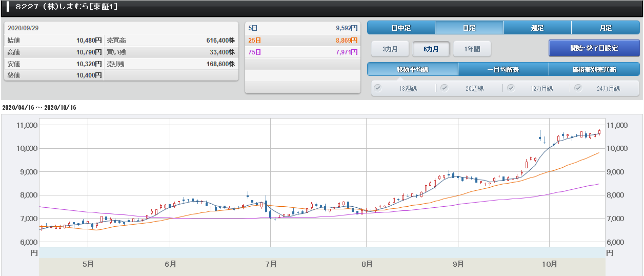
Task: Click the last candlestick at the chart's right edge
Action: (599, 132)
